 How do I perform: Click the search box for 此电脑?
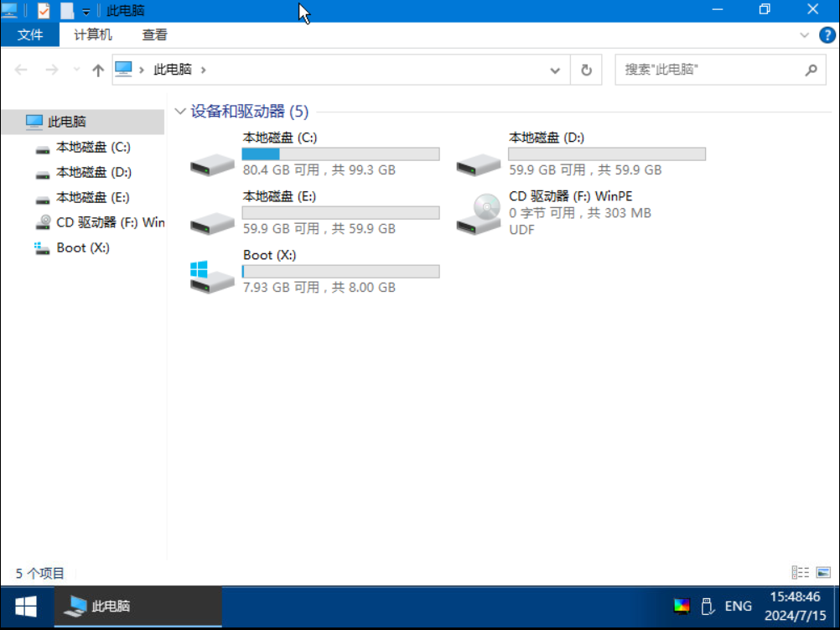coord(711,70)
